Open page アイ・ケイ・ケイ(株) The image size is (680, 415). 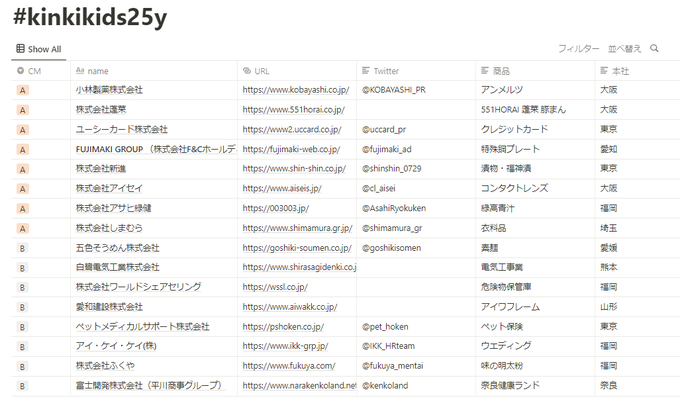coord(116,346)
